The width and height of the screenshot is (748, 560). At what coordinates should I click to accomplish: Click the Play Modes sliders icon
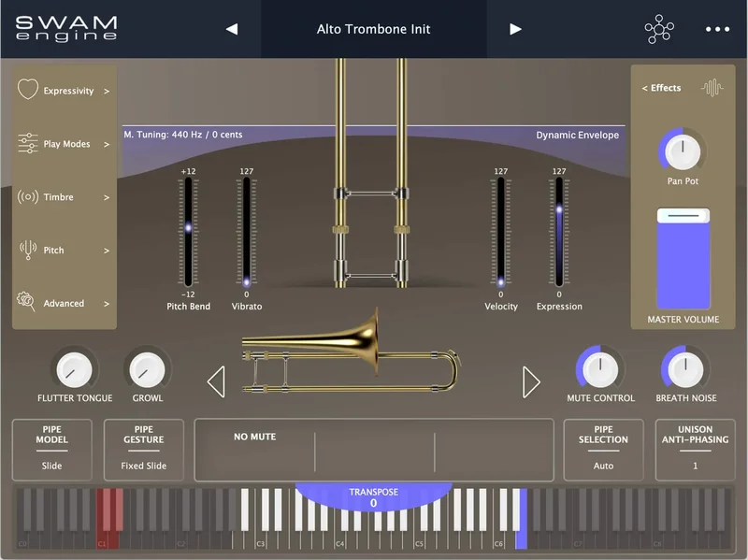28,143
